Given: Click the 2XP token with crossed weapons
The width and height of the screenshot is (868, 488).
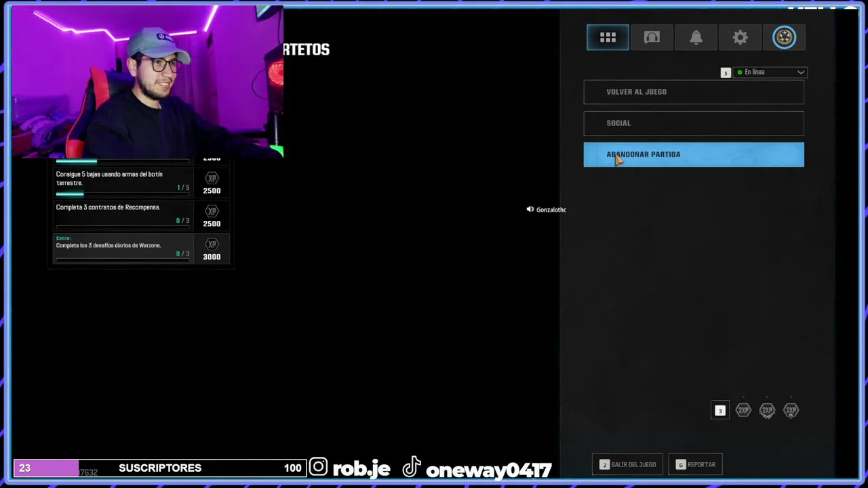Looking at the screenshot, I should tap(767, 411).
